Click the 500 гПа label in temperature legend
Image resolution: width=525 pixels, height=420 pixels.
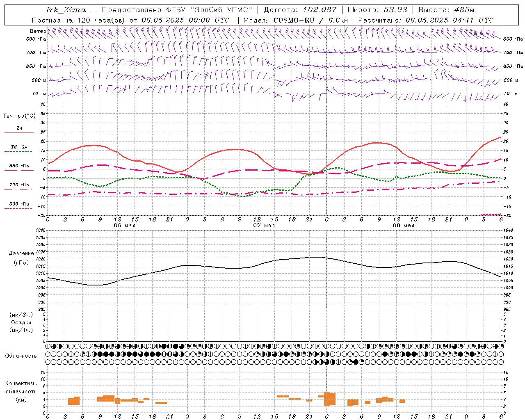[19, 204]
